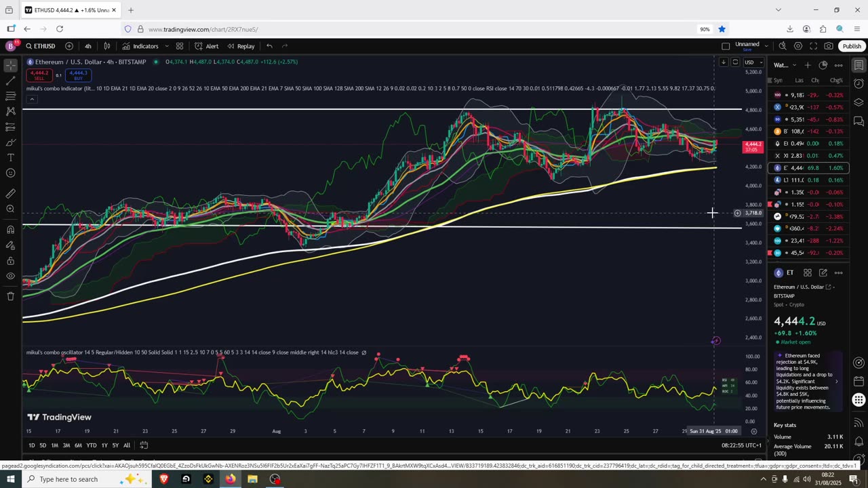The width and height of the screenshot is (868, 488).
Task: Open symbol details grid icon beside ET
Action: pos(808,272)
